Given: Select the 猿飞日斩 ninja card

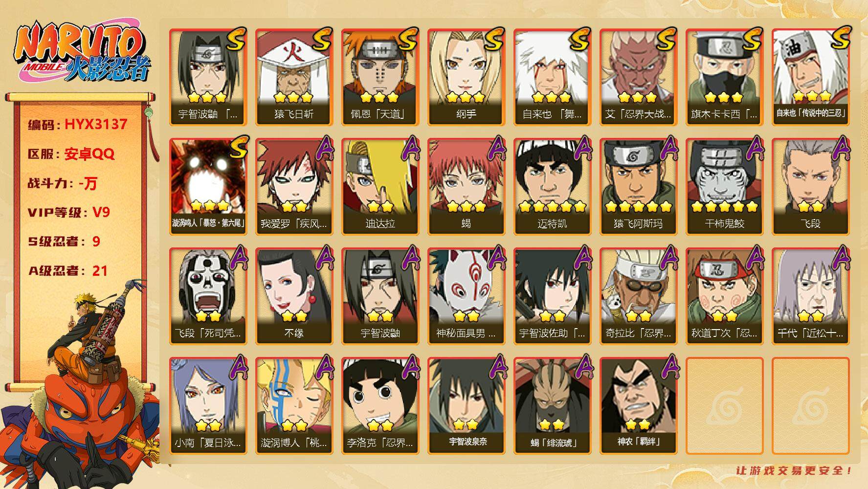Looking at the screenshot, I should (294, 77).
